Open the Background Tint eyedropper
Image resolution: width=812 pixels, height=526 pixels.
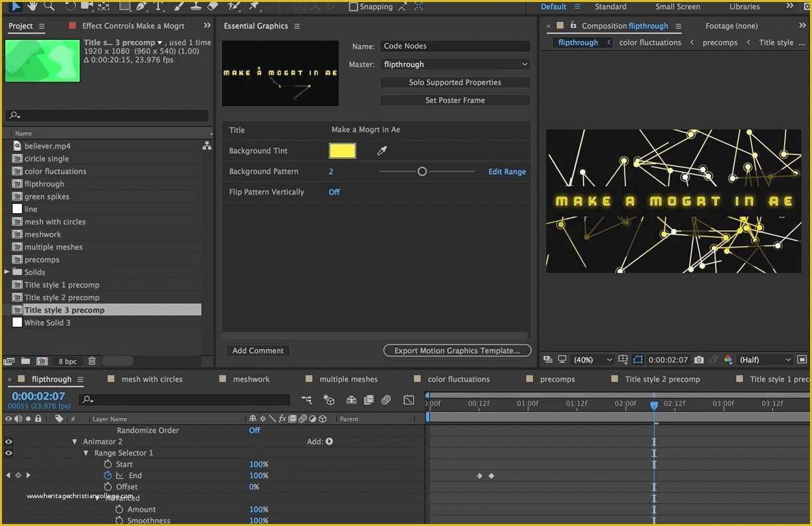[381, 151]
